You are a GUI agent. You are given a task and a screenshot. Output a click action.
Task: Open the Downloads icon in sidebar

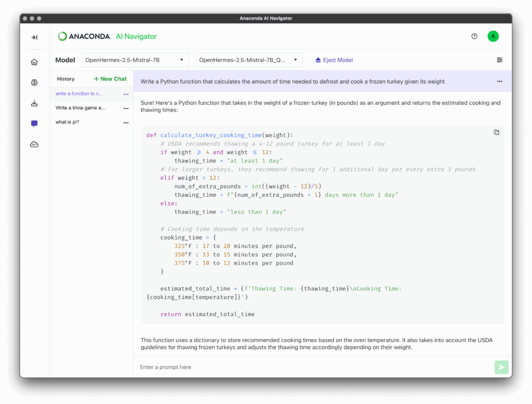coord(34,103)
